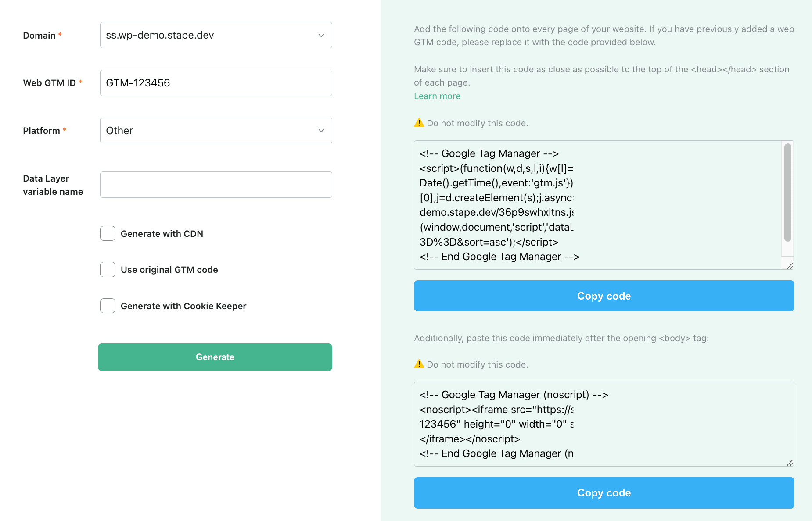Click the warning icon above the head code
Viewport: 812px width, 521px height.
click(x=419, y=123)
